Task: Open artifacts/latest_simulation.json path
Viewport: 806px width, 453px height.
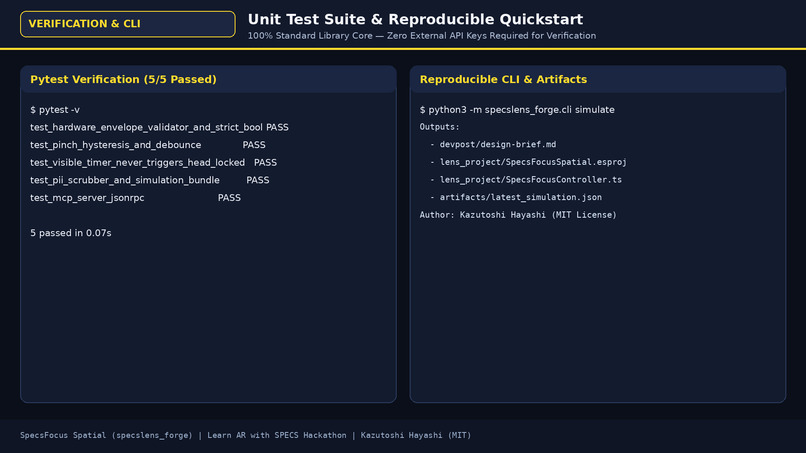Action: (x=521, y=197)
